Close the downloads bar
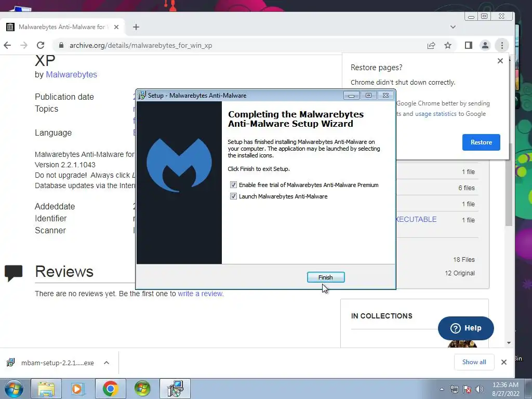 coord(504,362)
